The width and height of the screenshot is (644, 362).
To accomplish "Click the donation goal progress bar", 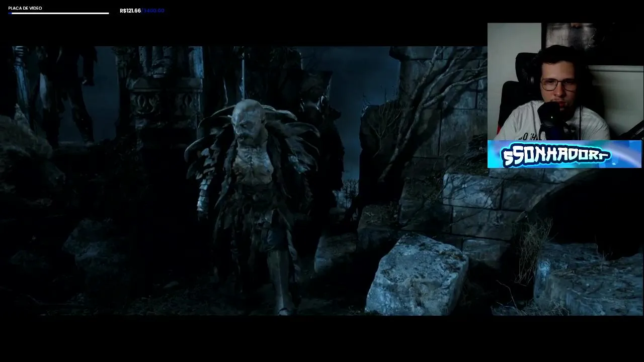I will tap(59, 13).
